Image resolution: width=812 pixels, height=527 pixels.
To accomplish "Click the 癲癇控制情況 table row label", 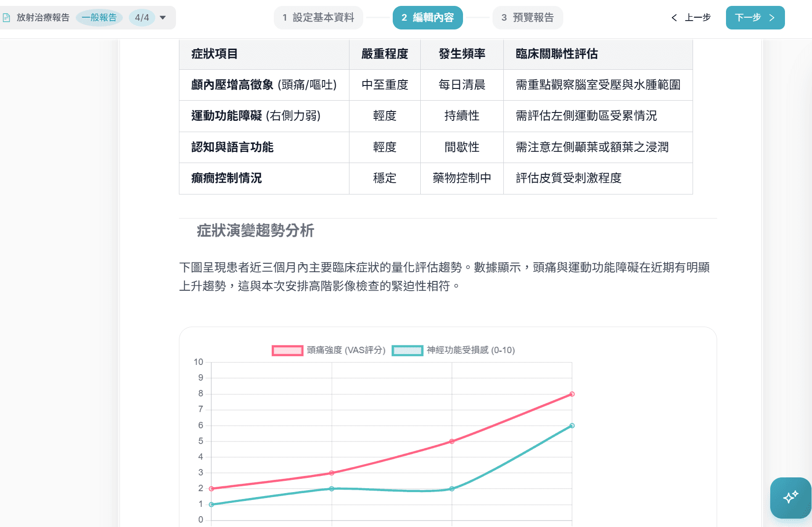I will pyautogui.click(x=227, y=178).
